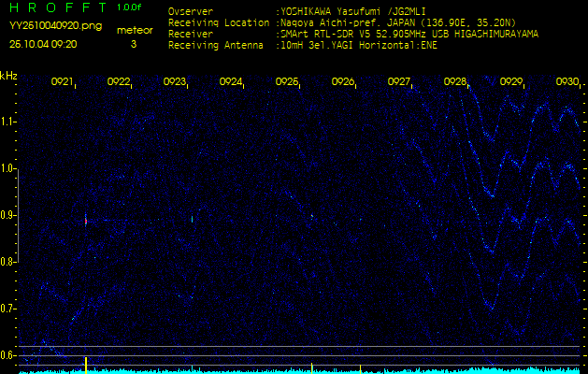Select the 0.9 frequency axis label
The width and height of the screenshot is (588, 374).
click(x=8, y=215)
